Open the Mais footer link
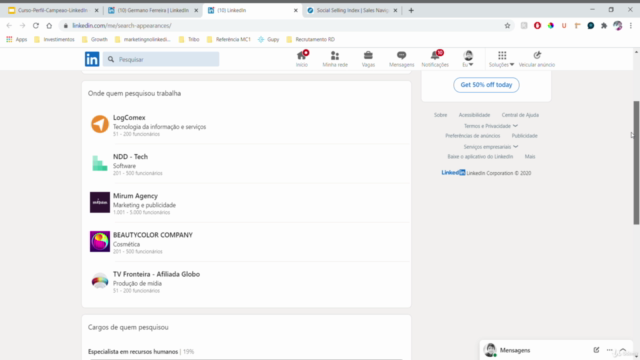 coord(530,157)
